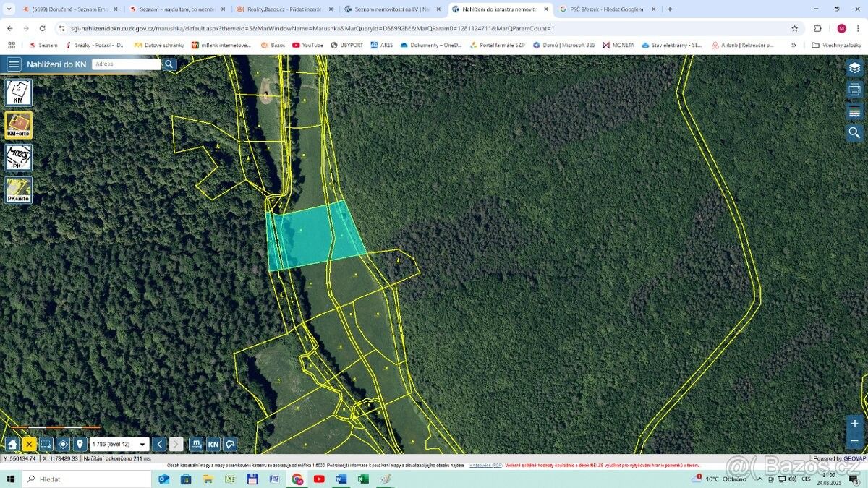Image resolution: width=868 pixels, height=488 pixels.
Task: Select the distance measurement tool
Action: [x=196, y=444]
